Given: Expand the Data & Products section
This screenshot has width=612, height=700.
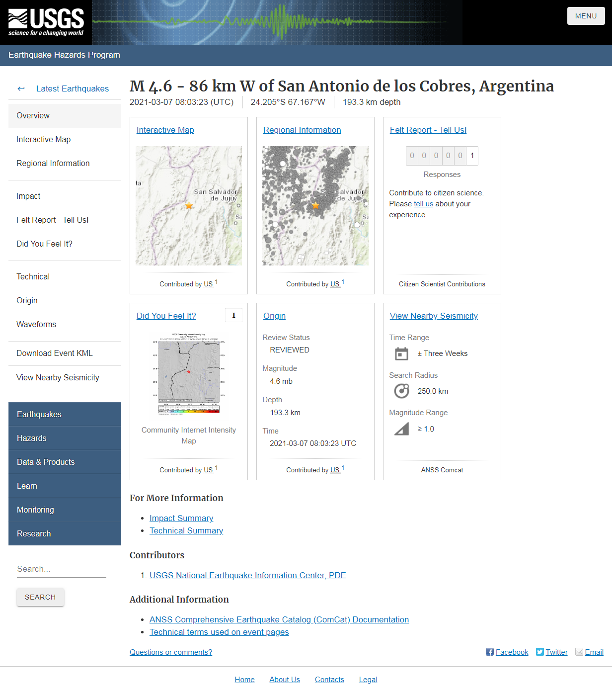Looking at the screenshot, I should [x=46, y=462].
